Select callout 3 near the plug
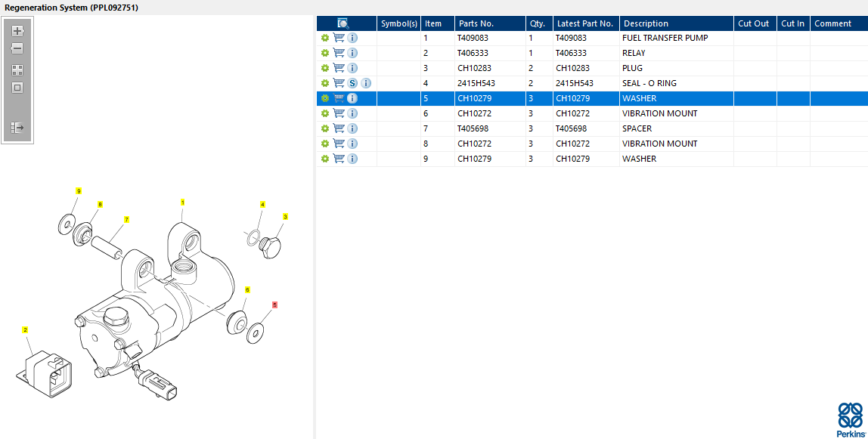 pos(286,217)
